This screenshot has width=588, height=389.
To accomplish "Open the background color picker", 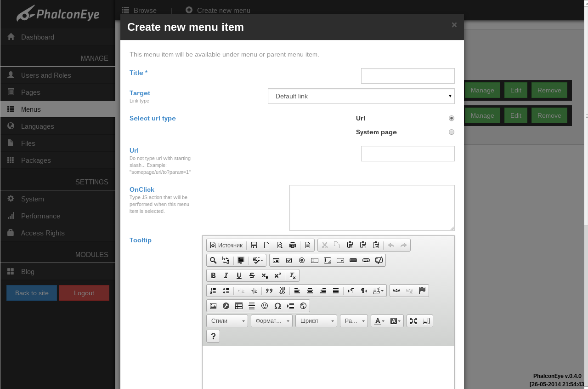I will [x=396, y=321].
